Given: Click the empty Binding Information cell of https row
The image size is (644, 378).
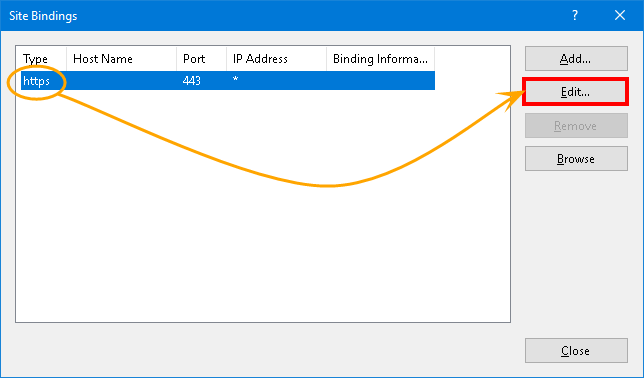Looking at the screenshot, I should click(x=381, y=81).
